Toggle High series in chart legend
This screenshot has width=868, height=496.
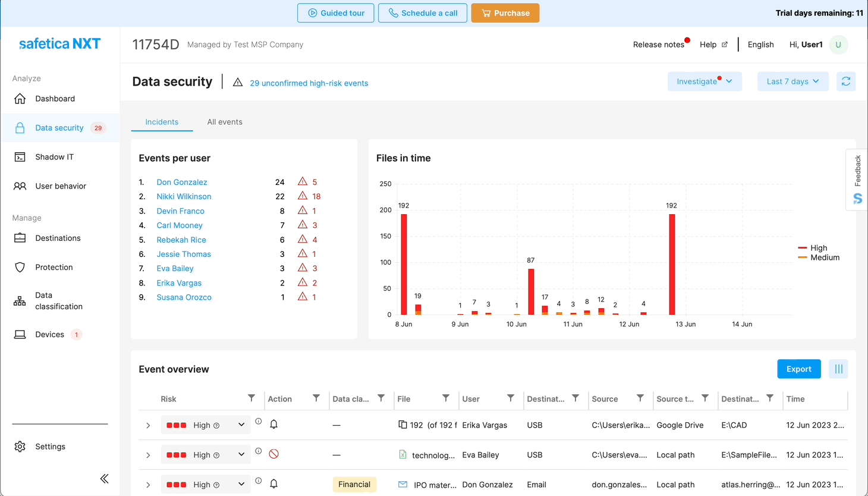[x=818, y=248]
